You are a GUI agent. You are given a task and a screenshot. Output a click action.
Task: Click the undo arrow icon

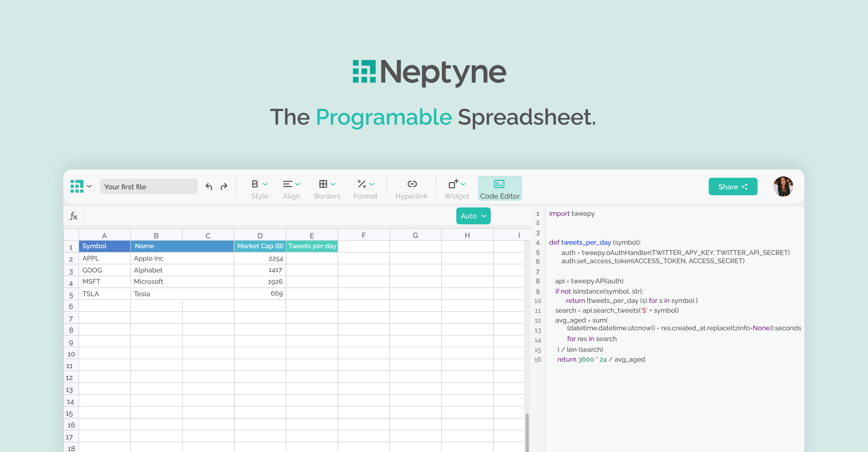tap(209, 187)
